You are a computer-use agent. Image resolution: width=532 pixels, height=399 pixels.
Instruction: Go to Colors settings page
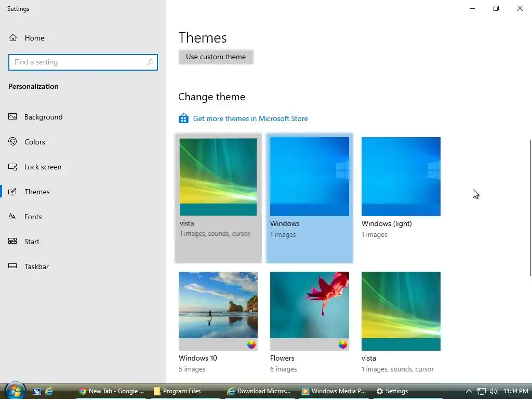(35, 142)
